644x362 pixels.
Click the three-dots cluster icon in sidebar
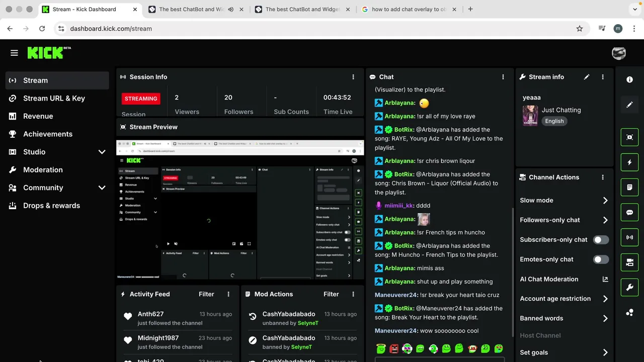click(629, 313)
